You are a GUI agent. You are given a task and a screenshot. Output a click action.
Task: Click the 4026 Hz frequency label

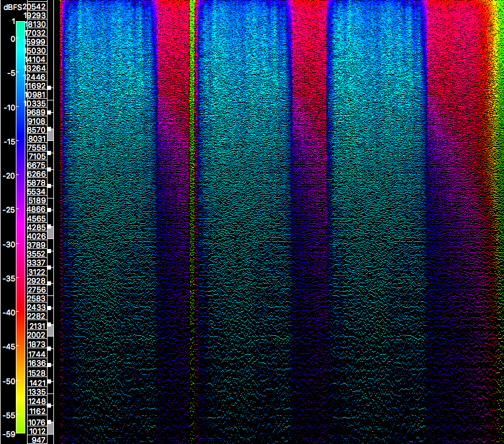click(x=36, y=236)
